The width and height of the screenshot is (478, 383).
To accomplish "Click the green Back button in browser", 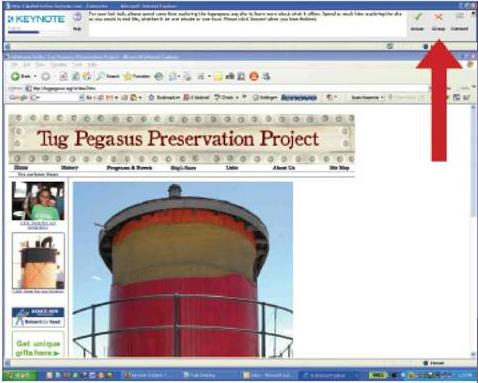I will point(21,76).
